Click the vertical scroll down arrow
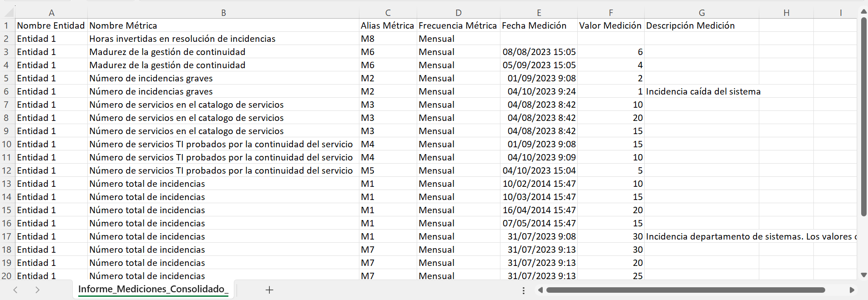Image resolution: width=868 pixels, height=300 pixels. [x=863, y=275]
